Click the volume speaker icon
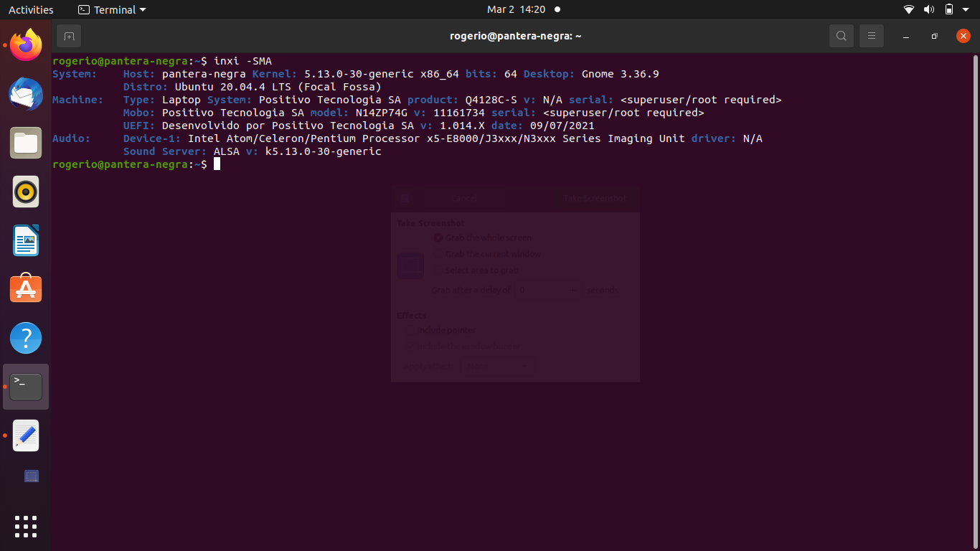The width and height of the screenshot is (980, 551). [929, 10]
